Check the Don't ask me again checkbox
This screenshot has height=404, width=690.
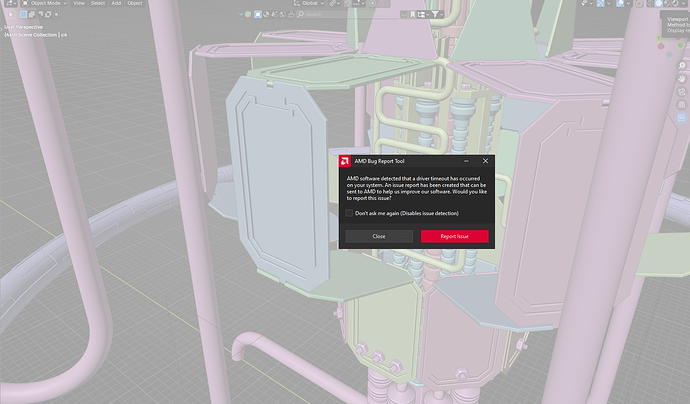coord(349,213)
